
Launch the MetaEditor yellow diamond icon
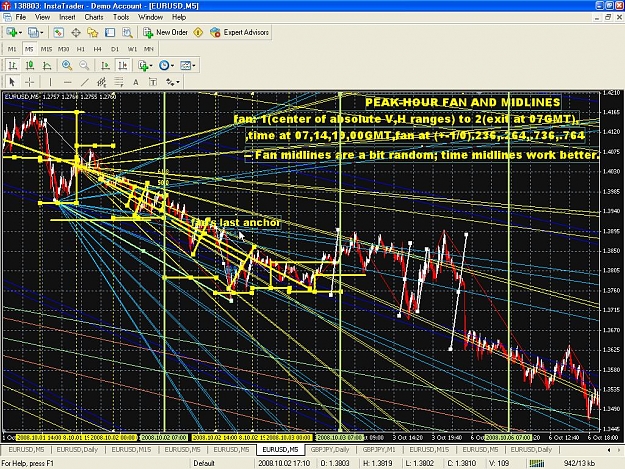[x=198, y=32]
